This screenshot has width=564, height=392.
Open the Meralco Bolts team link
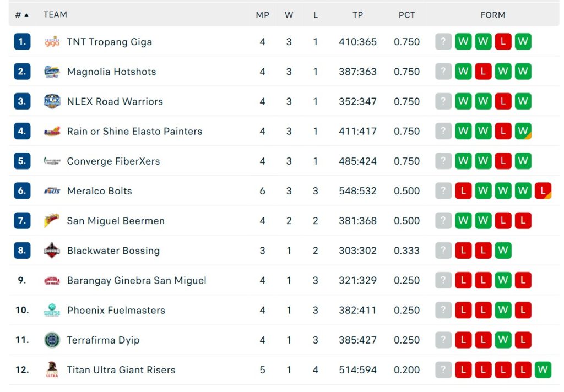[x=99, y=191]
